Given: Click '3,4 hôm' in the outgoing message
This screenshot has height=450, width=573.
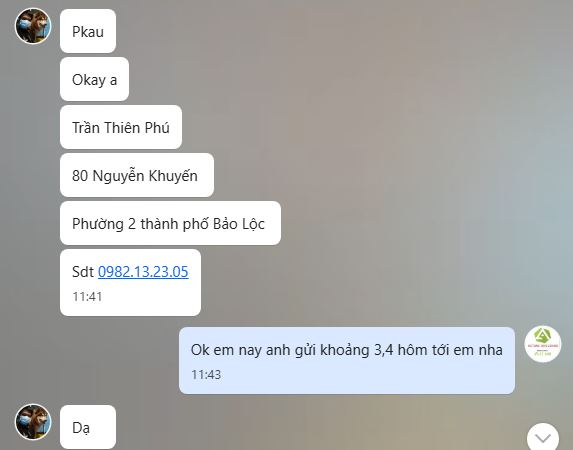Looking at the screenshot, I should coord(401,350).
